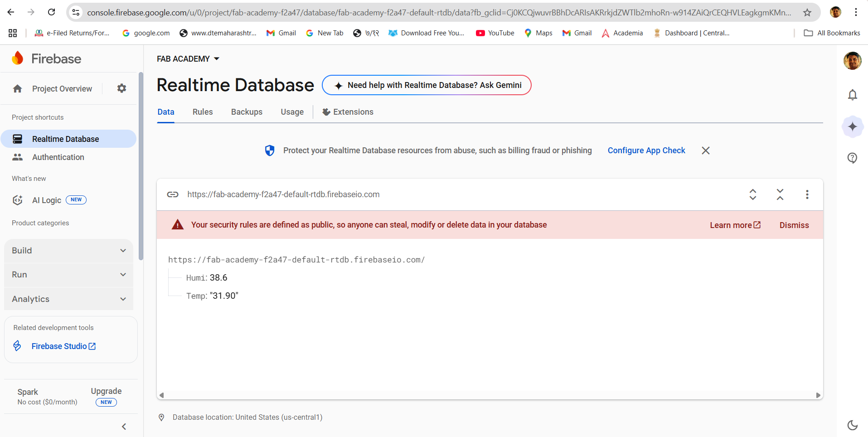868x437 pixels.
Task: Dismiss the security rules warning
Action: [794, 225]
